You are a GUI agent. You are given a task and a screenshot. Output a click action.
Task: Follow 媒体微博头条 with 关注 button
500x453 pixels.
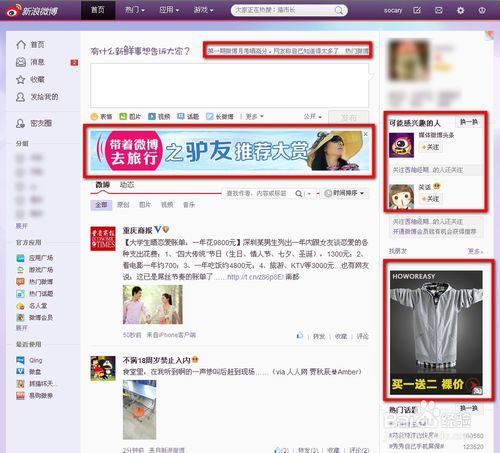[431, 147]
